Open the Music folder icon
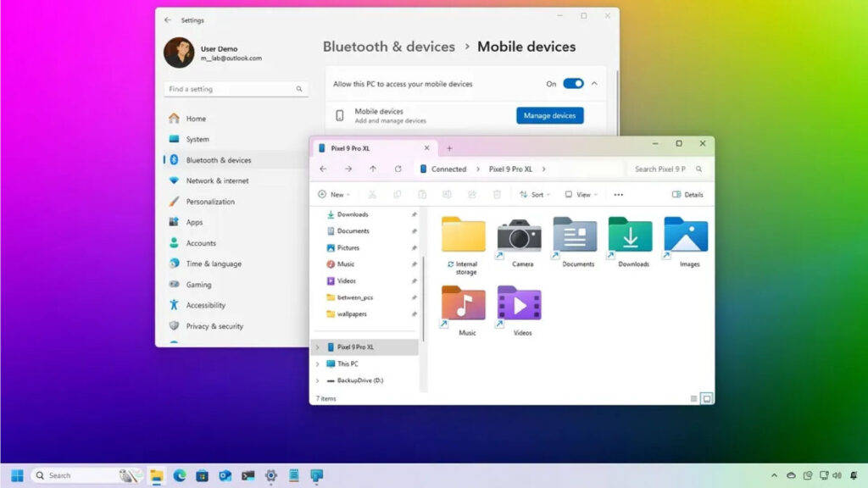This screenshot has width=868, height=488. [463, 304]
